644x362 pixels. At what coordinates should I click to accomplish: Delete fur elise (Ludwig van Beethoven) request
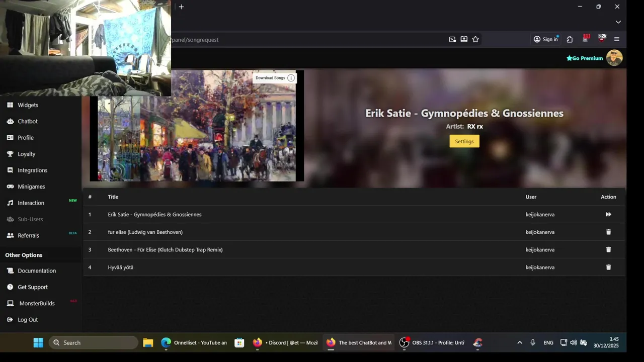tap(608, 232)
